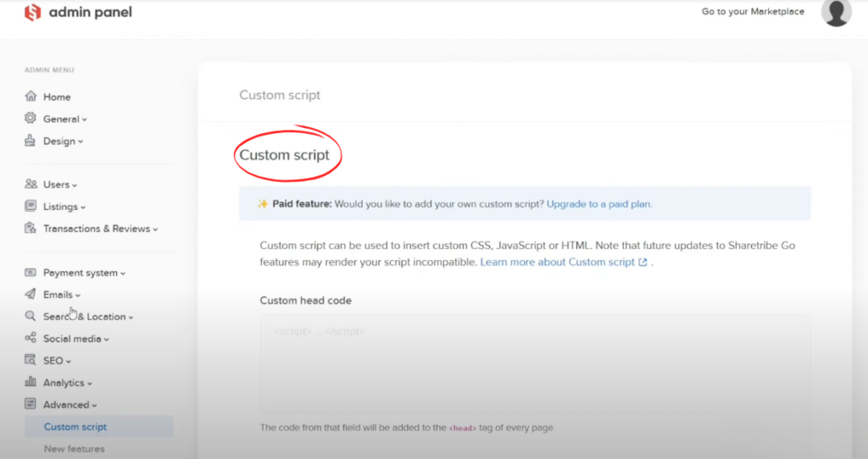Image resolution: width=868 pixels, height=459 pixels.
Task: Click the Transactions & Reviews icon
Action: click(x=31, y=228)
